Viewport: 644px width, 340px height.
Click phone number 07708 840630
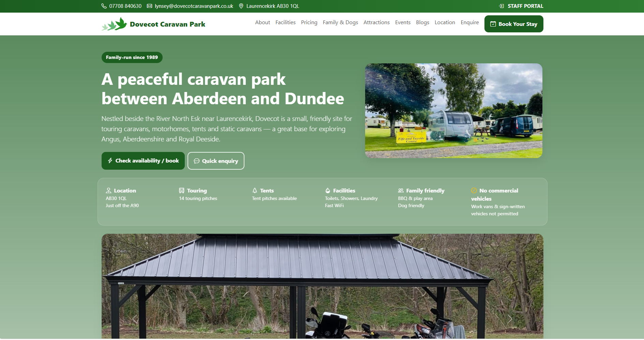[125, 6]
